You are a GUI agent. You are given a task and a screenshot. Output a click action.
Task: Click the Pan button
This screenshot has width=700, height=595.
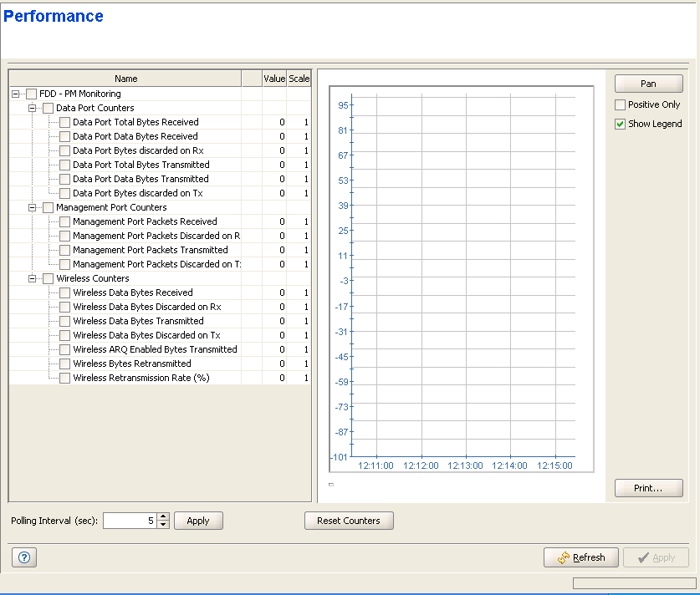click(648, 84)
